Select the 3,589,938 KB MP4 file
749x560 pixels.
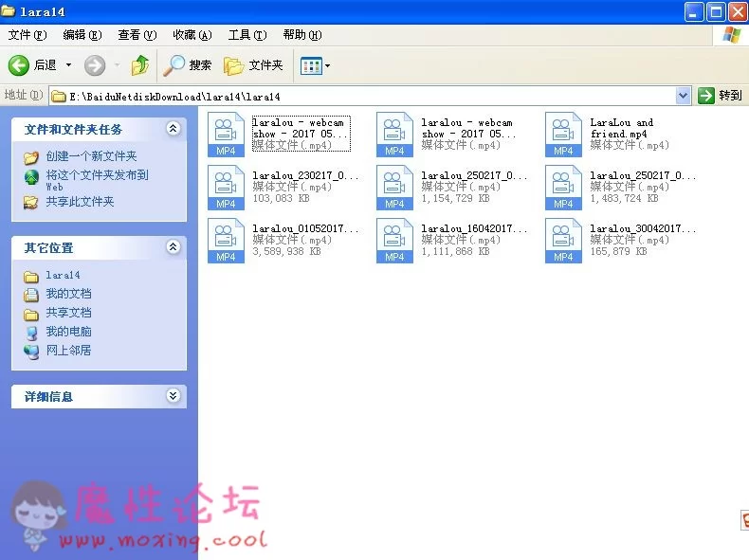tap(226, 241)
